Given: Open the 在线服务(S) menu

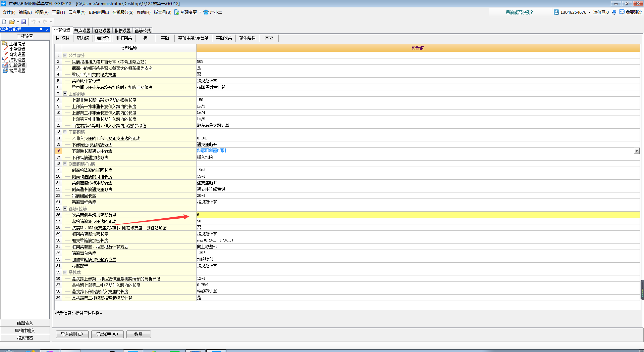Looking at the screenshot, I should click(123, 12).
